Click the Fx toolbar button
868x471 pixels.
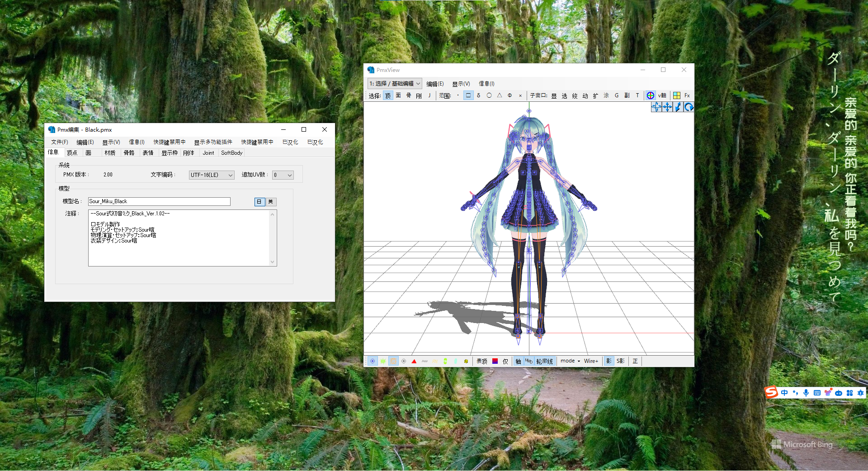687,95
